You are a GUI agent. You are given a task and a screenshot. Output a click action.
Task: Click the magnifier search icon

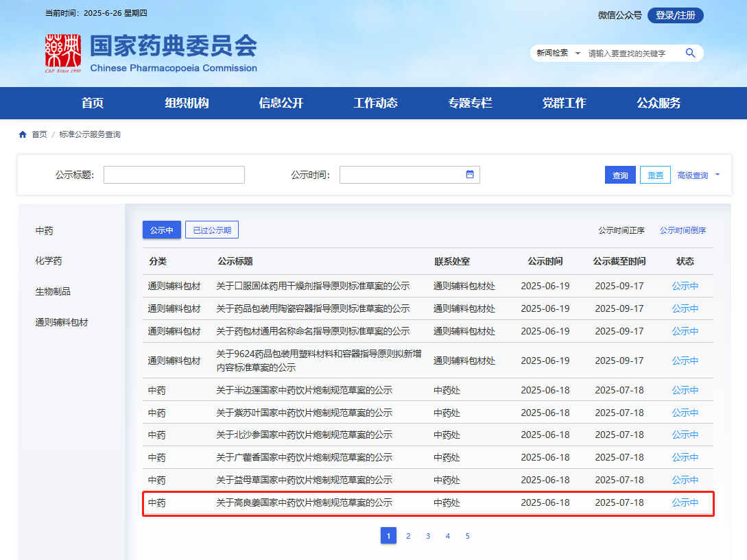[x=690, y=53]
